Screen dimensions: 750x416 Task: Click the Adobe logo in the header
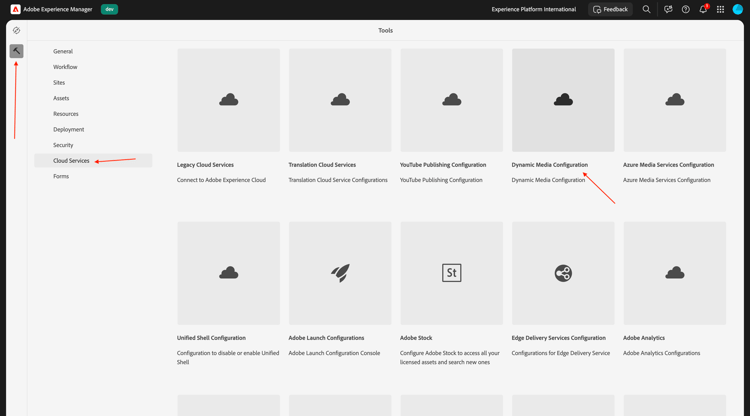15,9
